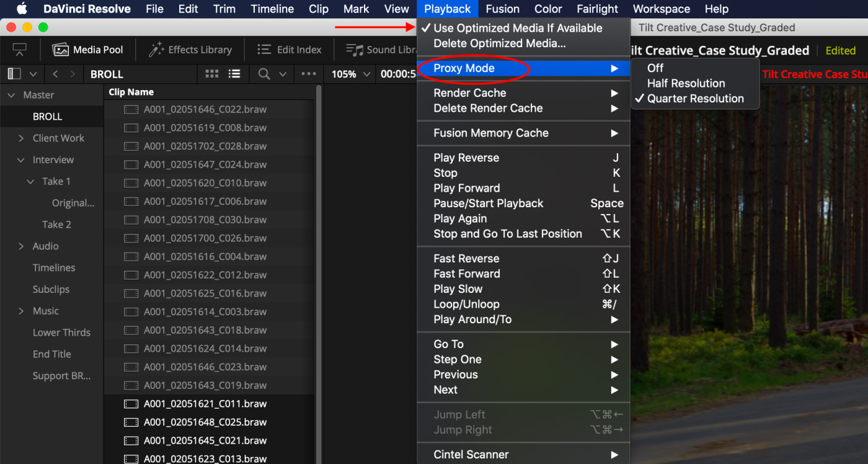Screen dimensions: 868x464
Task: Open the Playback menu in menu bar
Action: click(448, 9)
